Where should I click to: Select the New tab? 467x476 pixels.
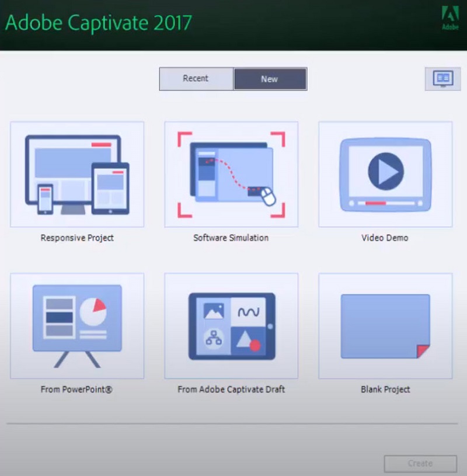[270, 79]
